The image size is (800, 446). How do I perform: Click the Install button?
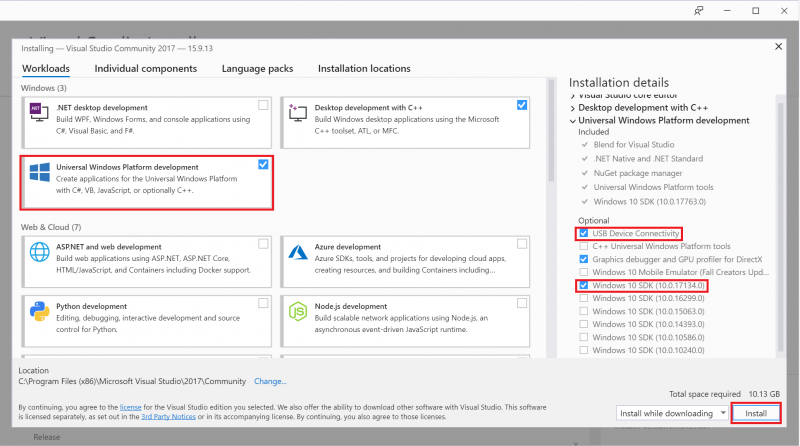756,413
